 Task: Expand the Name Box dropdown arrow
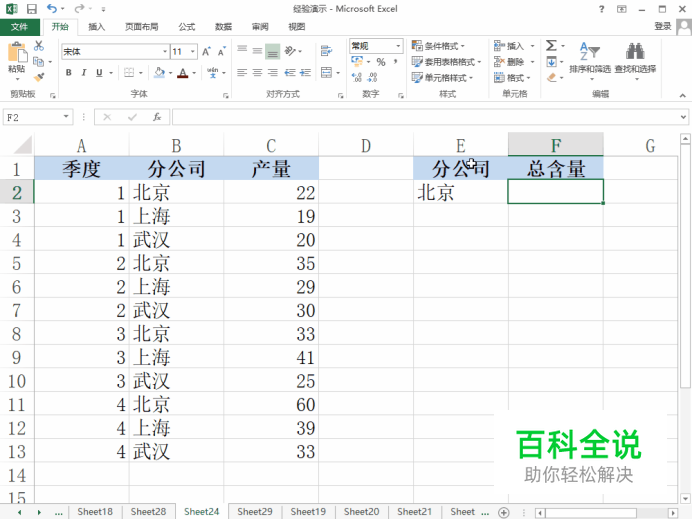(x=66, y=117)
